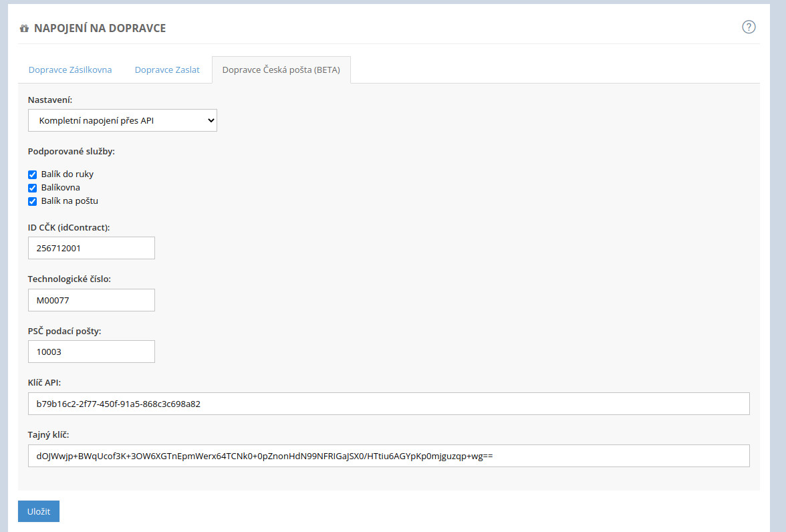
Task: Toggle the Balíkovna checkbox
Action: (x=33, y=188)
